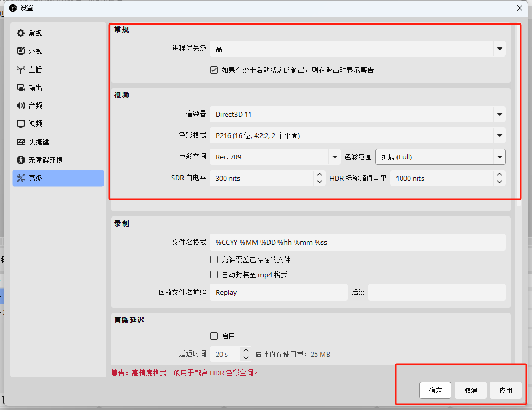The image size is (532, 410).
Task: Increase HDR 标称峰值电平 with up arrow
Action: click(x=499, y=174)
